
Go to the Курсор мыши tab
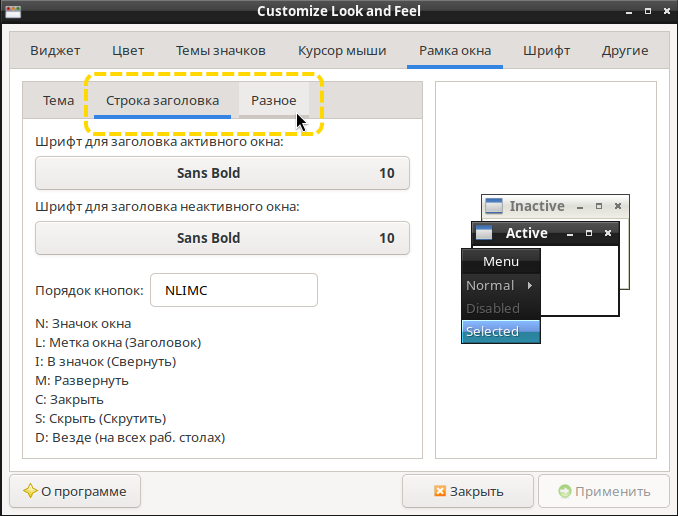pyautogui.click(x=341, y=50)
